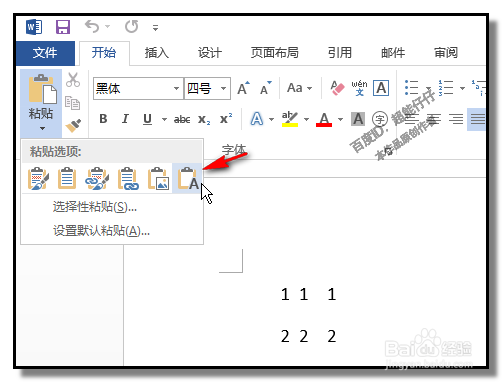Align text to the right

[x=456, y=119]
